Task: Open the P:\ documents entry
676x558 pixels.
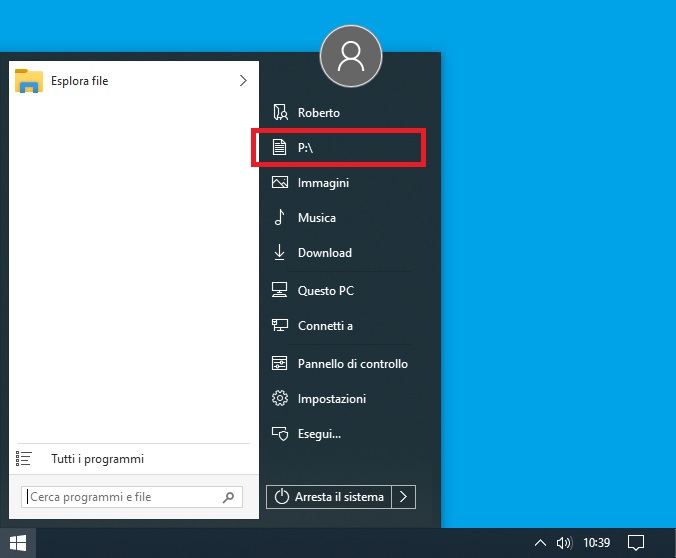Action: coord(339,148)
